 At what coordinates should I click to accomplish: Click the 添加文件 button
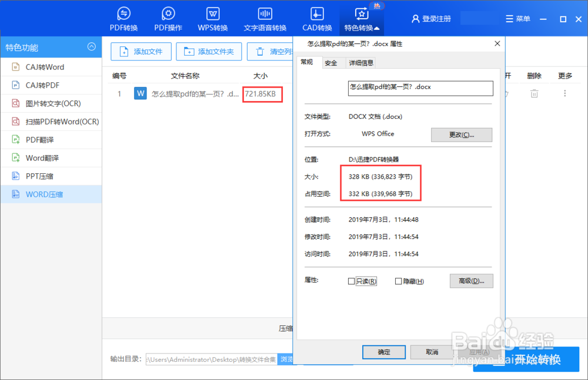141,52
